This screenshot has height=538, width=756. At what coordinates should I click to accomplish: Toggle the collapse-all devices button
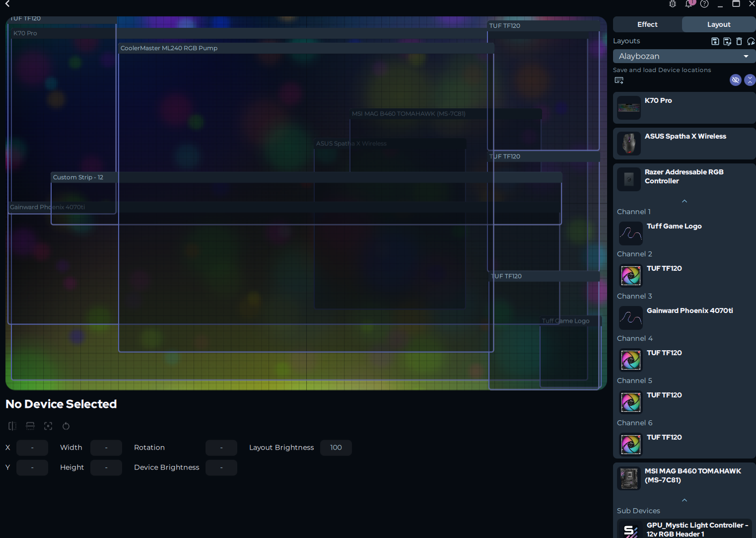tap(750, 80)
